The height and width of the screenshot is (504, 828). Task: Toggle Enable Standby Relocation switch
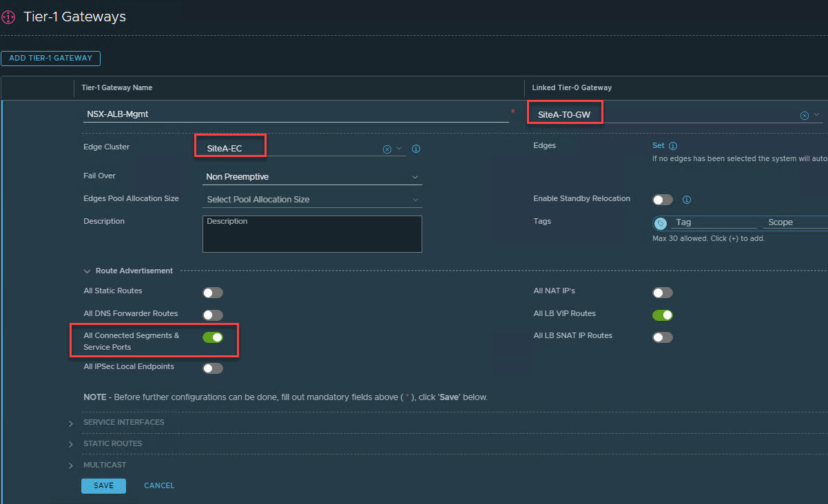click(662, 200)
